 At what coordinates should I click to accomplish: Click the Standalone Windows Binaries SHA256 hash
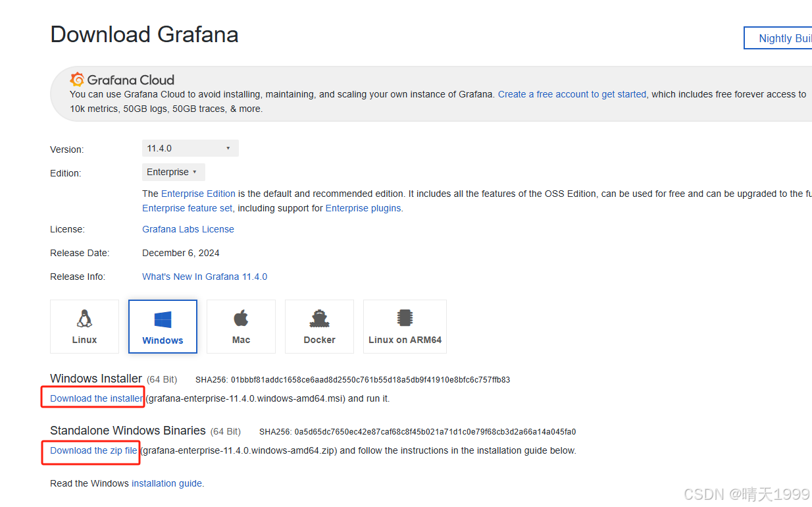435,432
